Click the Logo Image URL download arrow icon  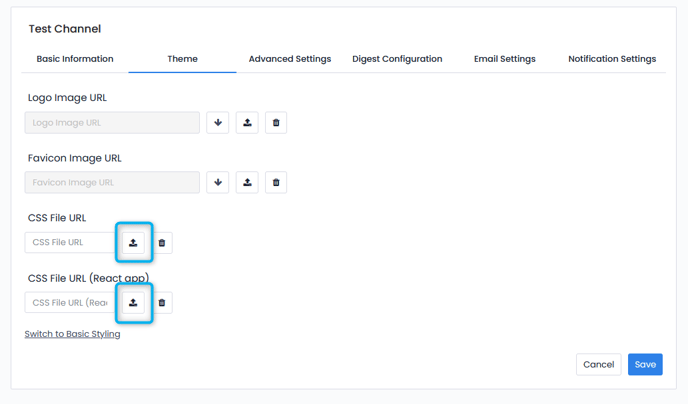[x=217, y=123]
